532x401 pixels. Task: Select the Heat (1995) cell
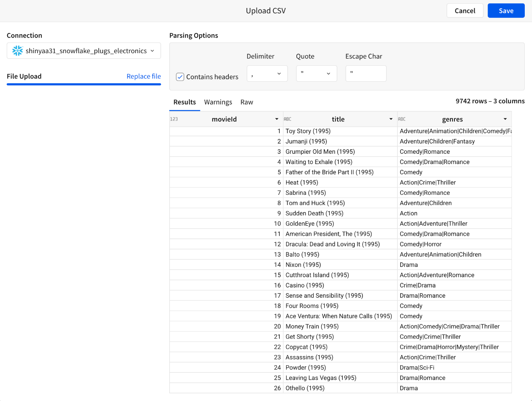340,182
